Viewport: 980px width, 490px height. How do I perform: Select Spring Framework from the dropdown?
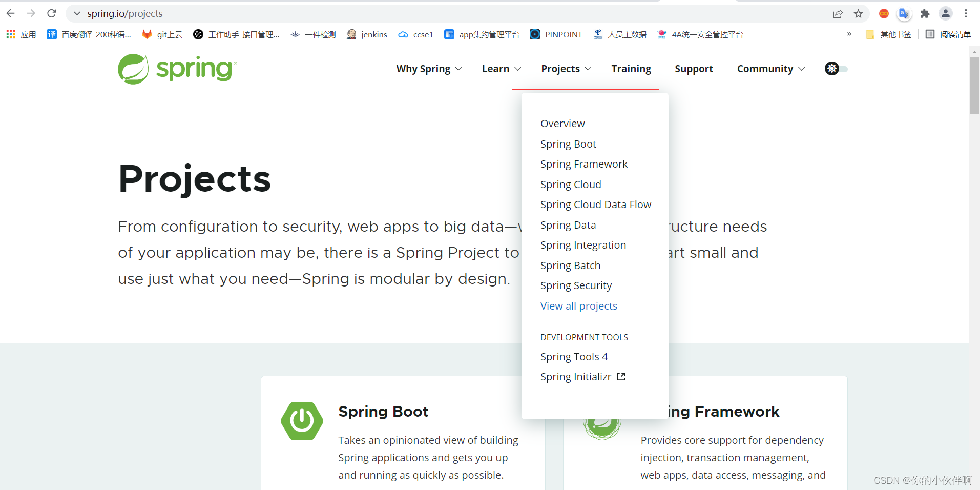[584, 164]
